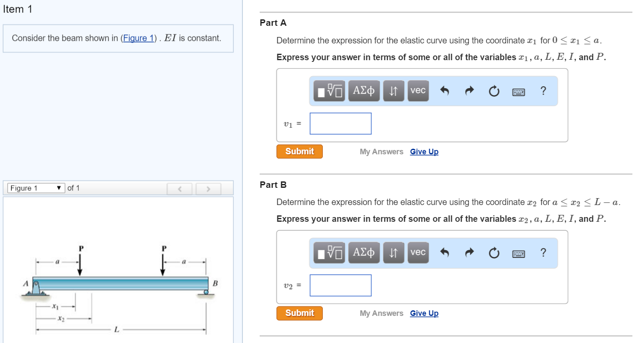
Task: Open the Greek symbols ΑΣφ palette in Part A
Action: coord(364,90)
